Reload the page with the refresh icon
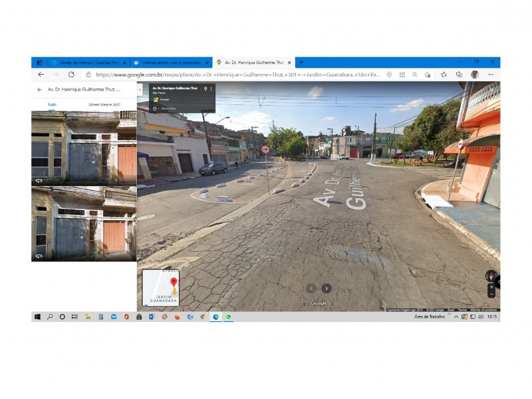 71,74
